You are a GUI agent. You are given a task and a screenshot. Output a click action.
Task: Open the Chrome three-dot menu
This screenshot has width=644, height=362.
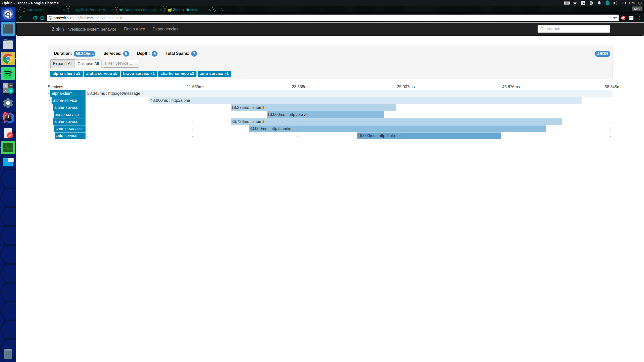pyautogui.click(x=639, y=18)
